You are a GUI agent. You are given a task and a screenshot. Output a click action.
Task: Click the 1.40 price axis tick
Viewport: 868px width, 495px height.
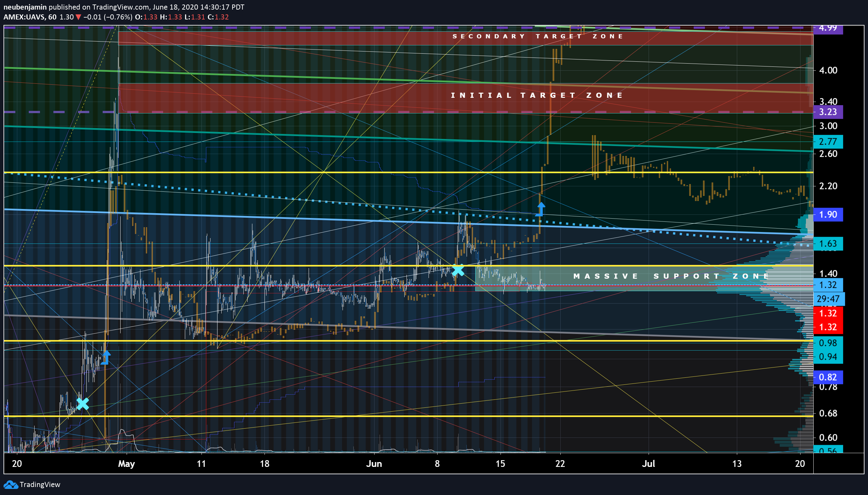tap(828, 273)
